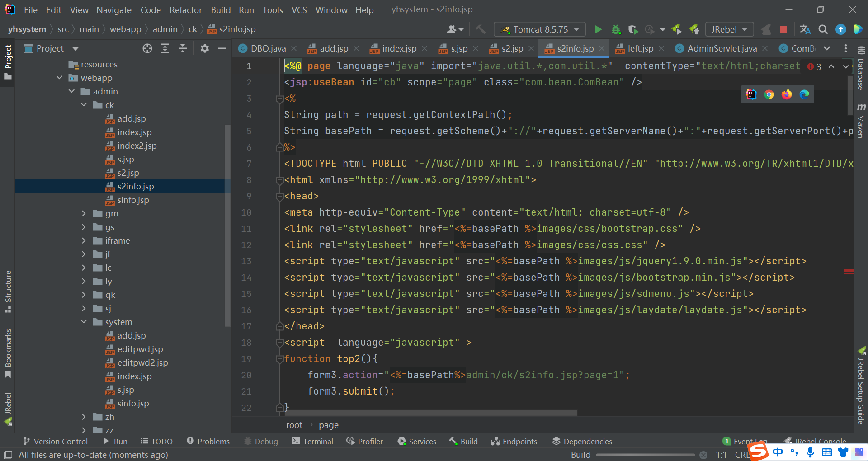Expand the gm folder
Viewport: 868px width, 461px height.
click(x=84, y=213)
